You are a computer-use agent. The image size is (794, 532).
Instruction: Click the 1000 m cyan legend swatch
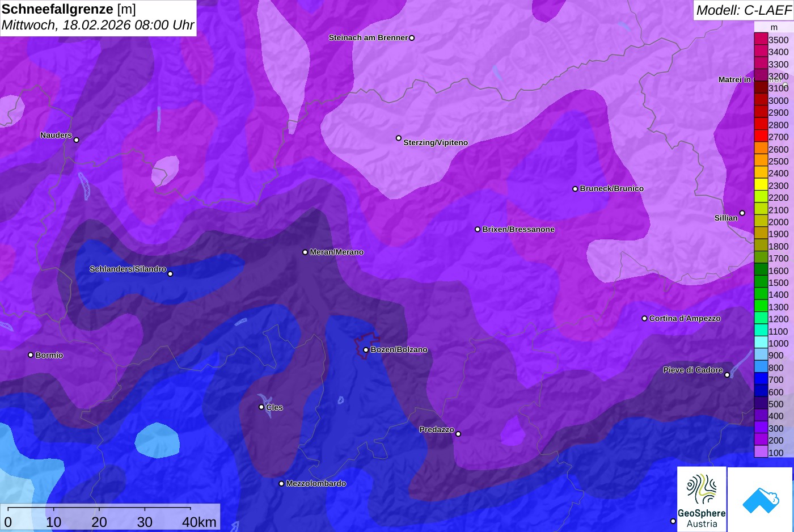pos(761,343)
